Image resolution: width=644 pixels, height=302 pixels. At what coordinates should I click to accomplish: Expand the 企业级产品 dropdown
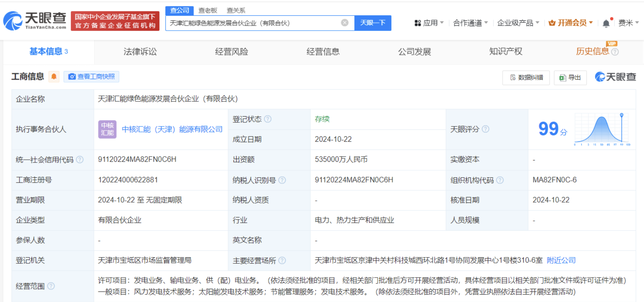518,23
